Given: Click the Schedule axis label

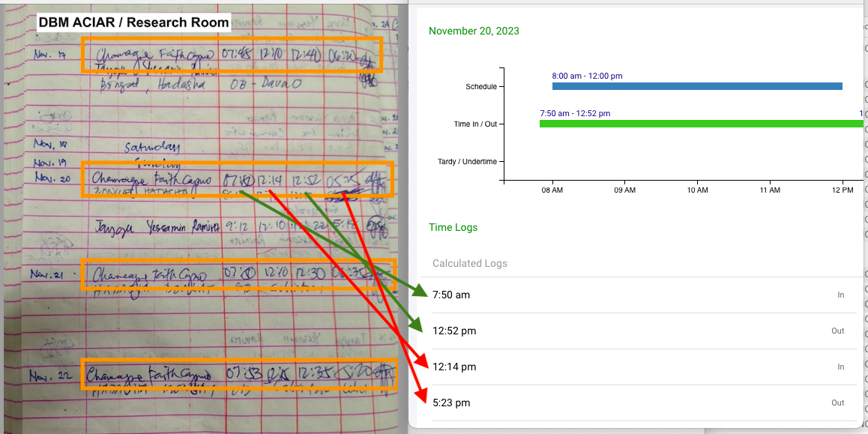Looking at the screenshot, I should click(x=480, y=87).
